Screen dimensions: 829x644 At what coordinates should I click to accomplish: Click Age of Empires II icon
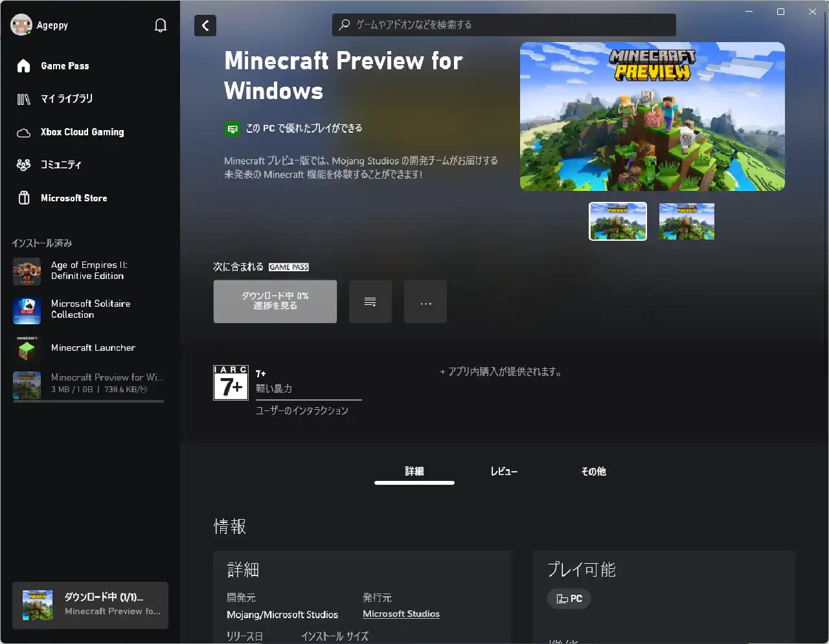click(x=27, y=271)
